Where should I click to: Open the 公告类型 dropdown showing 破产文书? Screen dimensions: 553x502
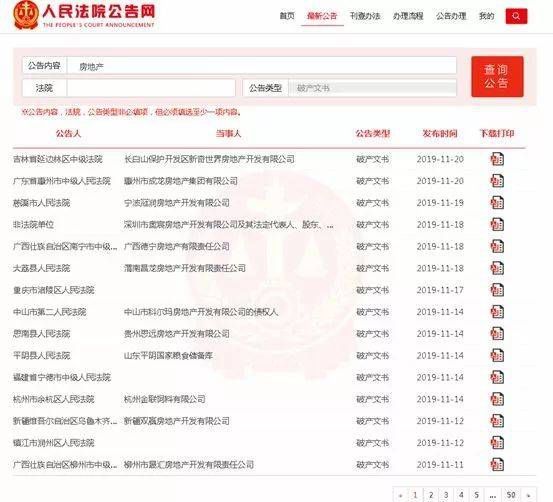(372, 88)
